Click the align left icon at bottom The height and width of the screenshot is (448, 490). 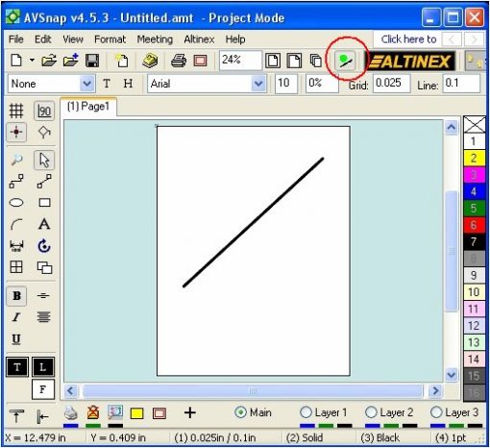pos(42,416)
